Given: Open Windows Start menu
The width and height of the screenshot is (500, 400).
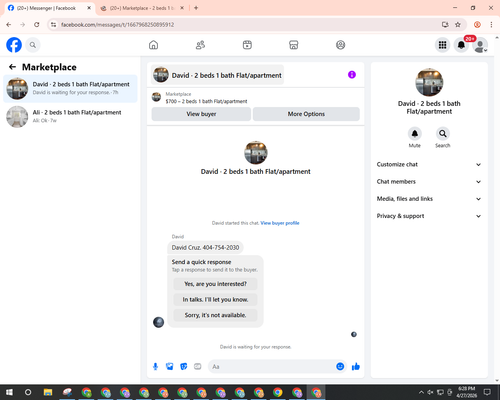Looking at the screenshot, I should (9, 392).
